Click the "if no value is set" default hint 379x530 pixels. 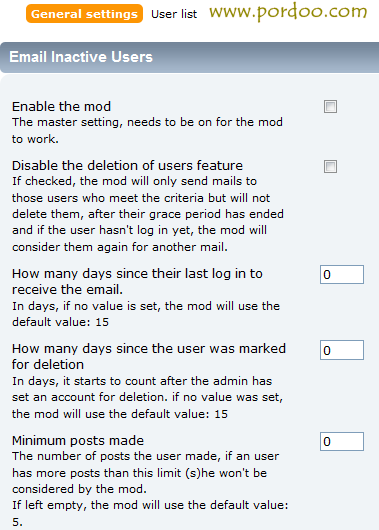point(146,314)
